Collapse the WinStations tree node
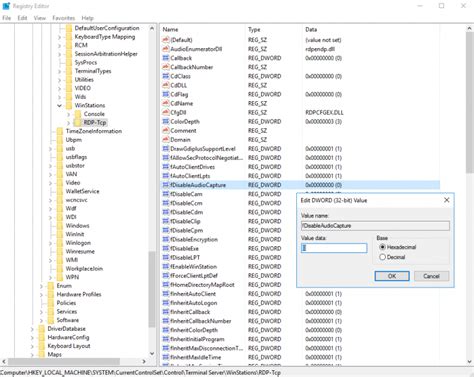 tap(59, 106)
